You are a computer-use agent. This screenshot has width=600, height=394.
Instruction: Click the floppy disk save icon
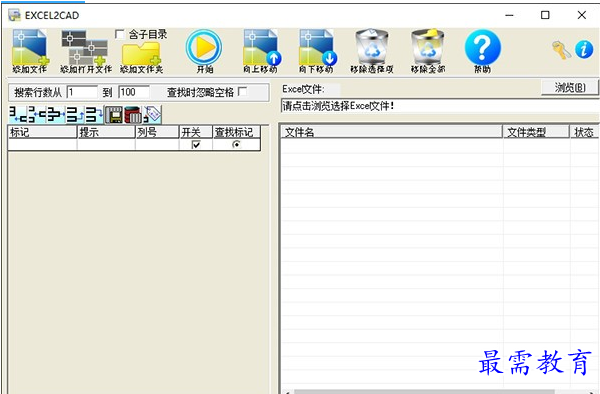(x=114, y=115)
